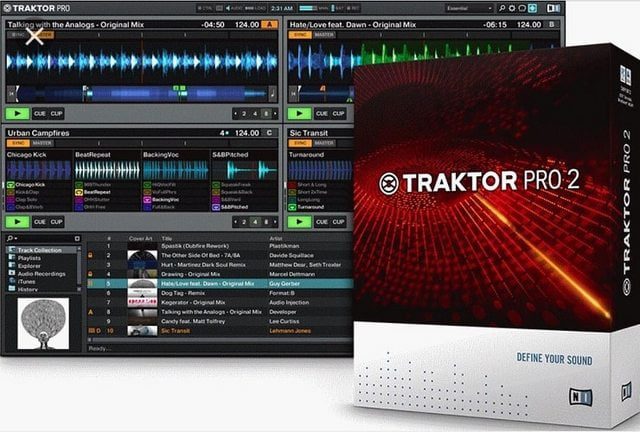Toggle SYNC on Urban Campfires deck

coord(18,143)
